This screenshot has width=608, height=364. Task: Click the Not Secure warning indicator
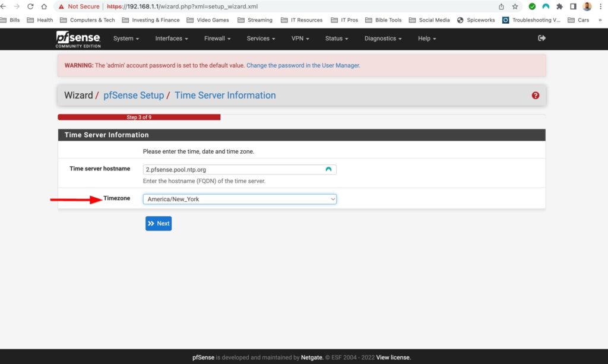(79, 7)
